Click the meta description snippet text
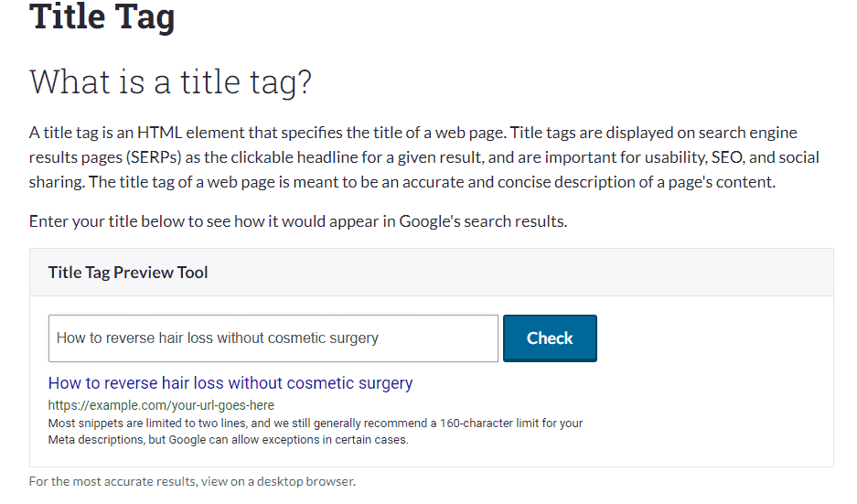The image size is (857, 504). [x=315, y=431]
